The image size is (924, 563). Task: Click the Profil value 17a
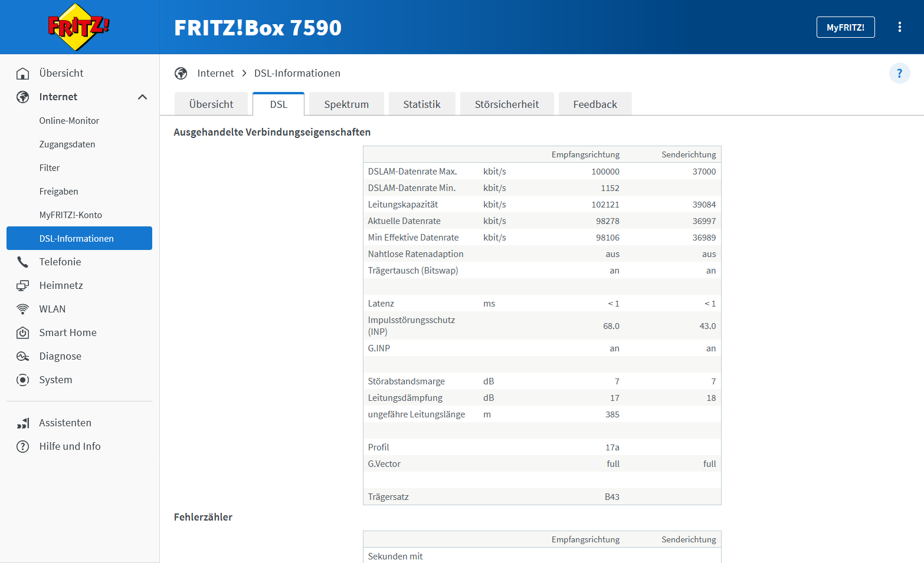click(x=612, y=447)
